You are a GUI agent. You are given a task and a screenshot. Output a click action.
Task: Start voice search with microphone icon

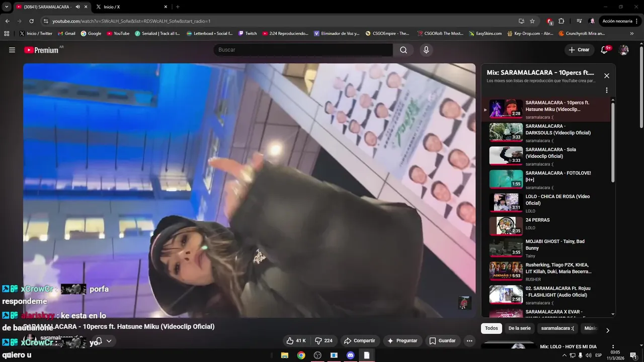pos(426,50)
